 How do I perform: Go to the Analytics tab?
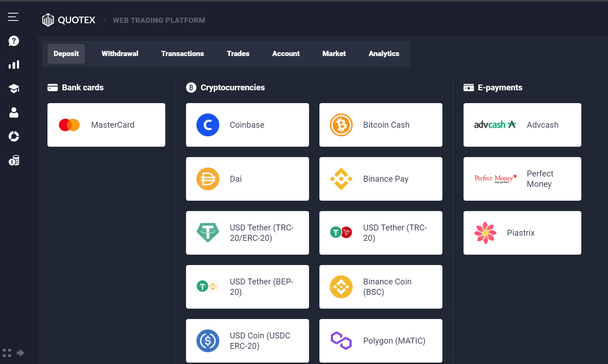point(384,54)
